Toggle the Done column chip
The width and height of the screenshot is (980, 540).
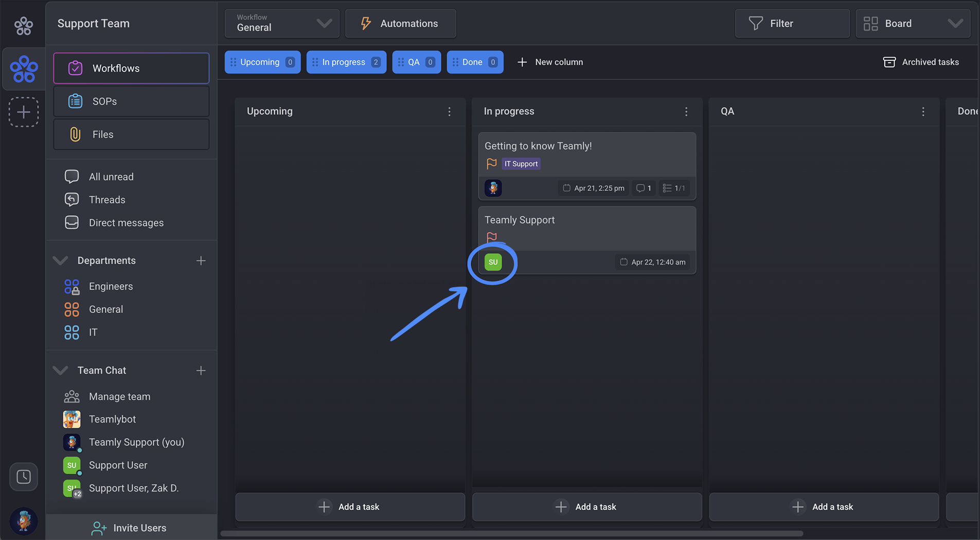click(475, 62)
